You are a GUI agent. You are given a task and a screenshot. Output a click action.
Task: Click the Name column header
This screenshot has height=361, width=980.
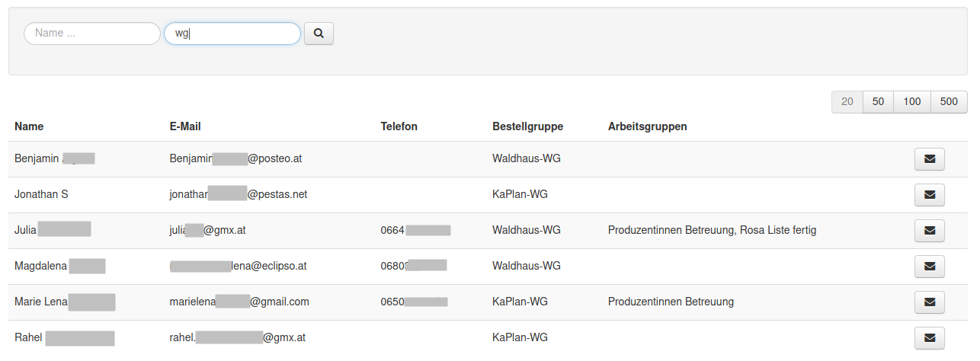29,126
